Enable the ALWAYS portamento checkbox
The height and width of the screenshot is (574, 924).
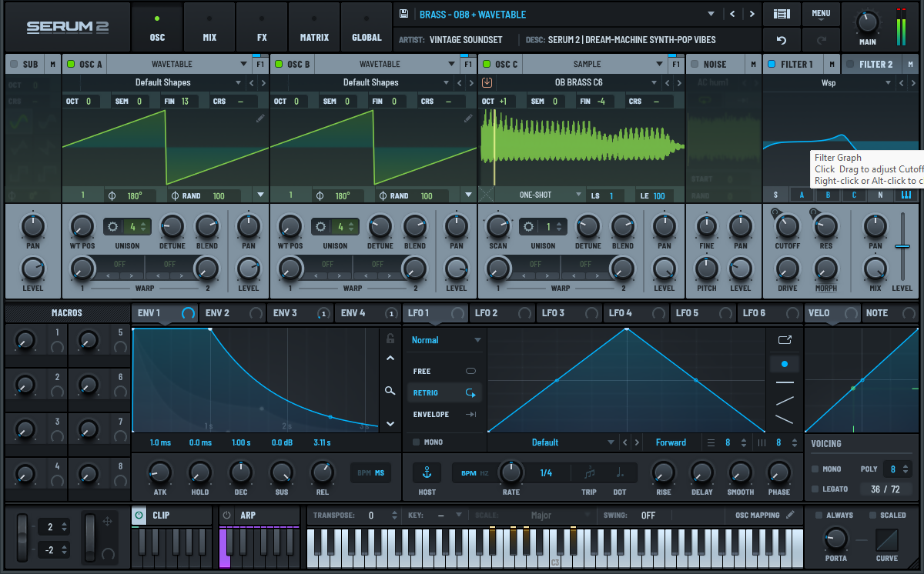pyautogui.click(x=819, y=515)
